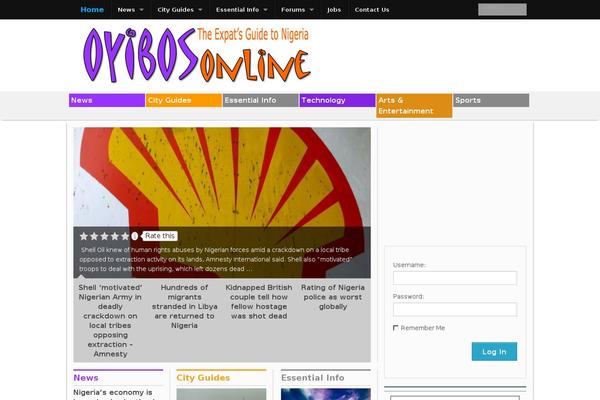
Task: Expand the News dropdown arrow in top bar
Action: tap(142, 10)
